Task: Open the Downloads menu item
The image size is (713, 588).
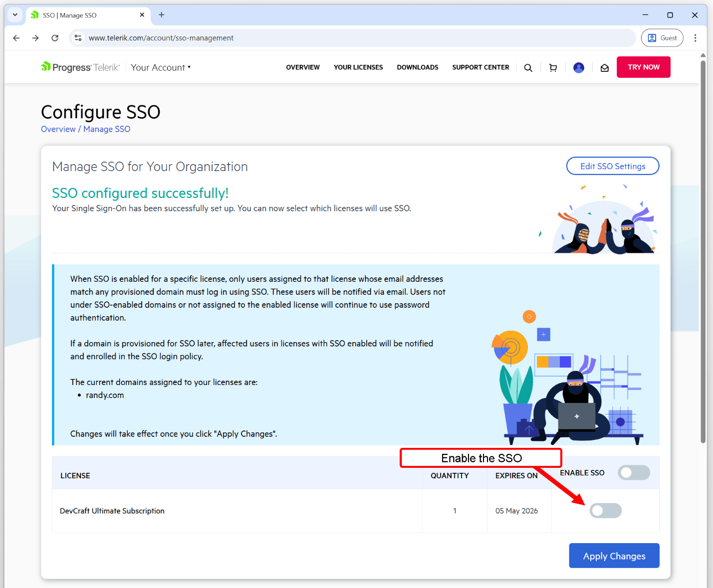Action: click(x=418, y=67)
